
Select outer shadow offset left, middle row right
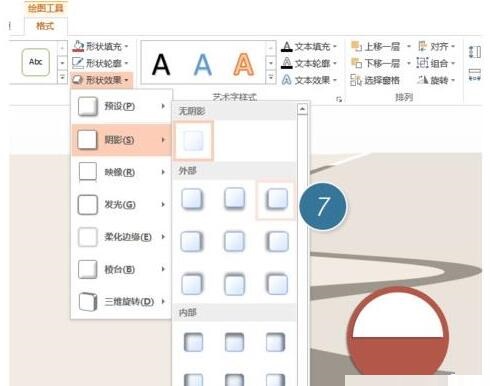[x=277, y=241]
